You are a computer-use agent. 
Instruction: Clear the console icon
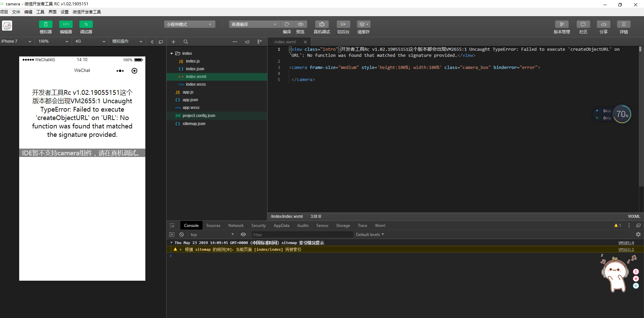tap(182, 235)
